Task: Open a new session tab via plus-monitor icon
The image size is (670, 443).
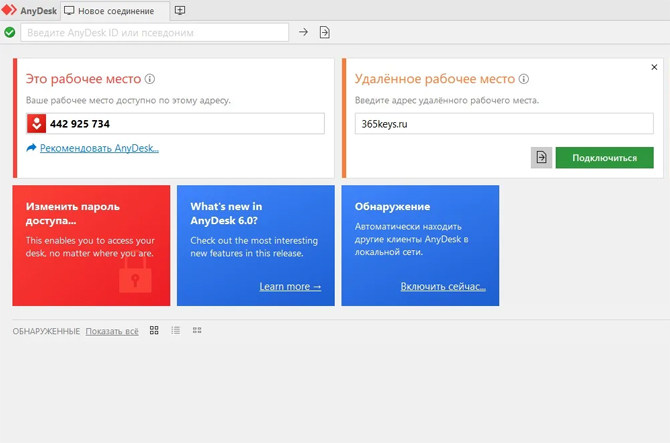Action: [180, 10]
